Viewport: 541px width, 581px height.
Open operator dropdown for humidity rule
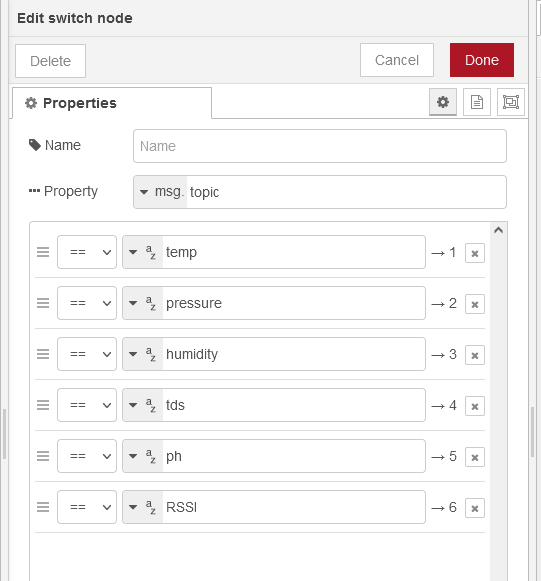coord(87,354)
